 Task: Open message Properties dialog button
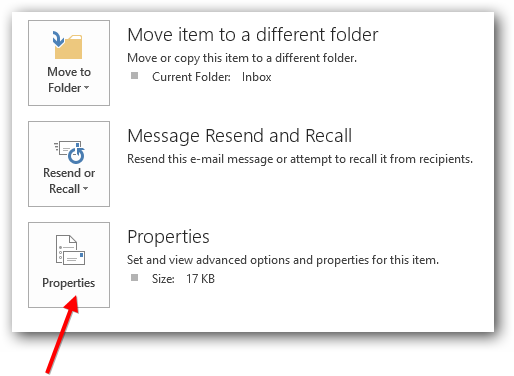69,265
